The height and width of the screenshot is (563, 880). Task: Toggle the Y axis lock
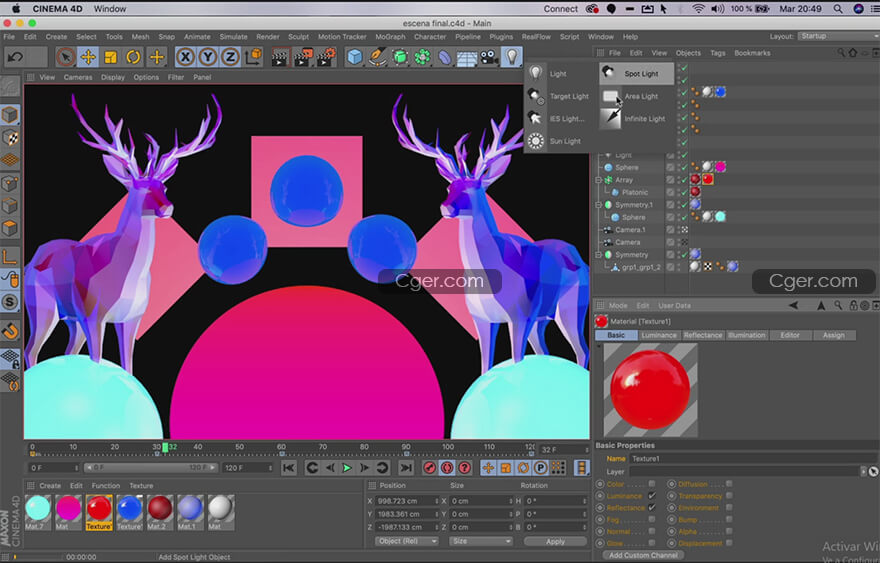click(208, 57)
